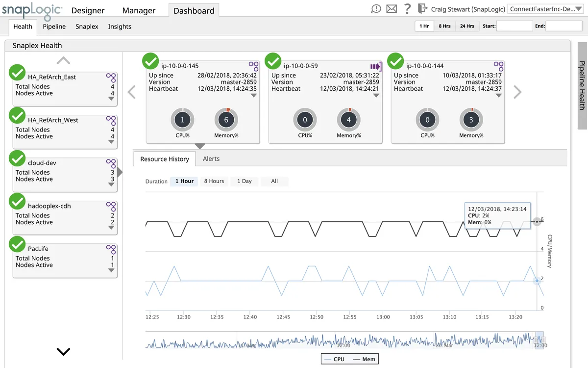
Task: Move the Snaplex list up with the chevron
Action: (63, 61)
